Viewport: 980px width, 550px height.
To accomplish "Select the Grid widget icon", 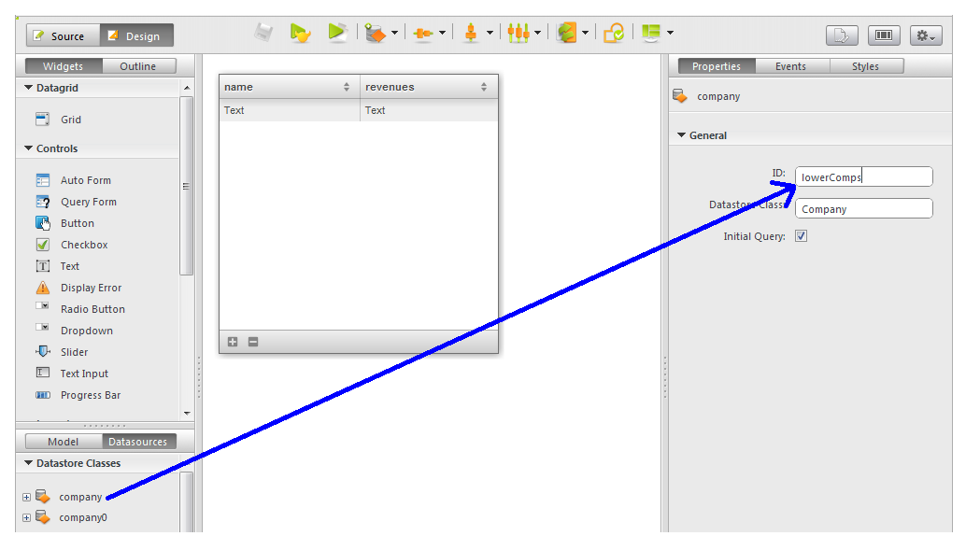I will [42, 120].
